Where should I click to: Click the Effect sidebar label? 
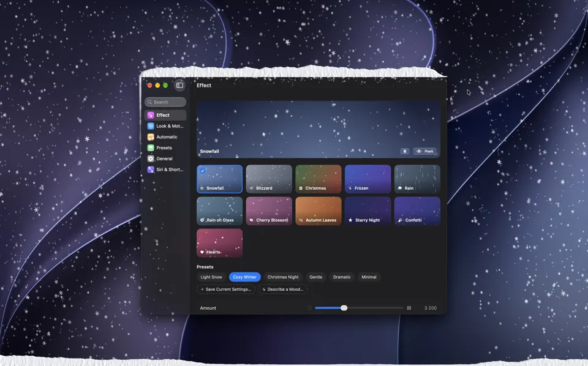(163, 115)
